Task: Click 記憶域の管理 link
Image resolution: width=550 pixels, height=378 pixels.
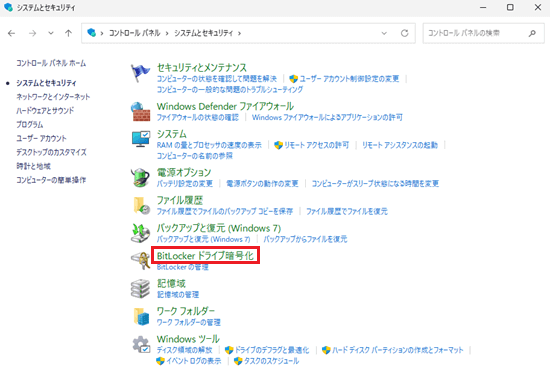Action: click(x=178, y=295)
